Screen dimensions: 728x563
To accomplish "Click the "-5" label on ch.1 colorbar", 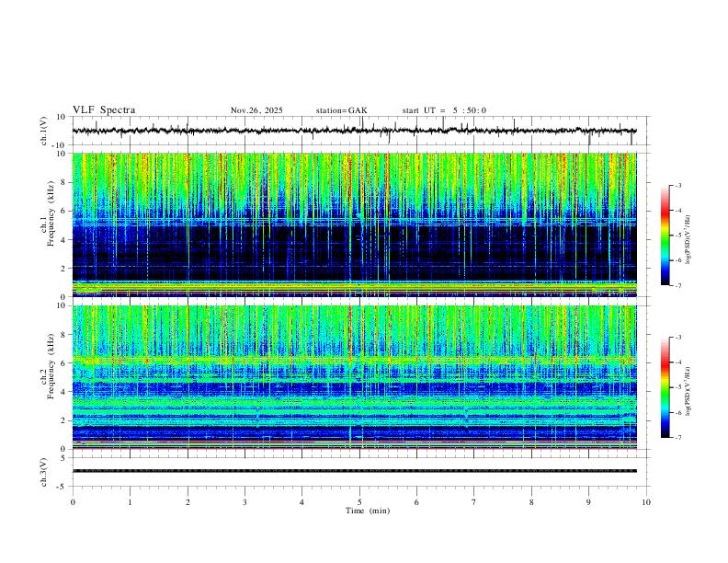I will (x=677, y=236).
